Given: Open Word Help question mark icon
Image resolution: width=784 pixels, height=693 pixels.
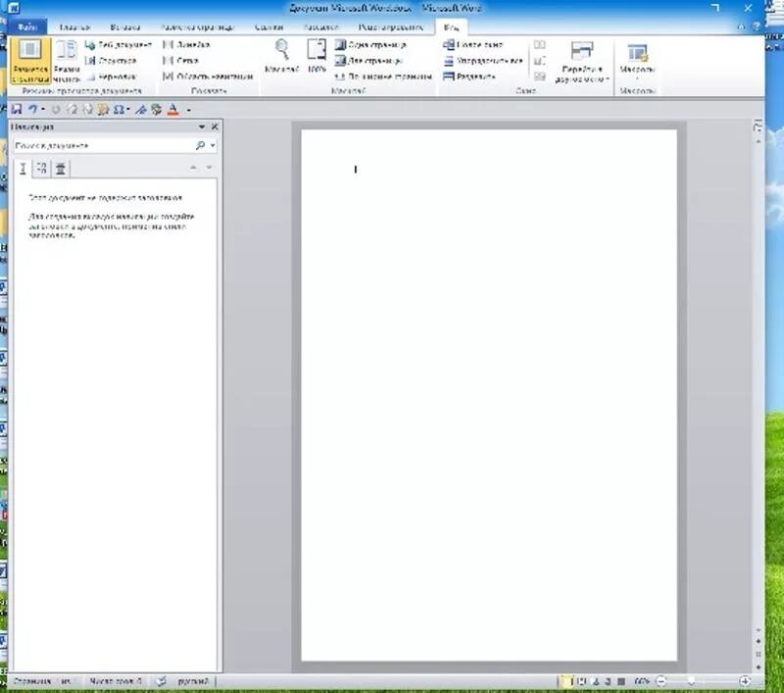Looking at the screenshot, I should coord(756,26).
